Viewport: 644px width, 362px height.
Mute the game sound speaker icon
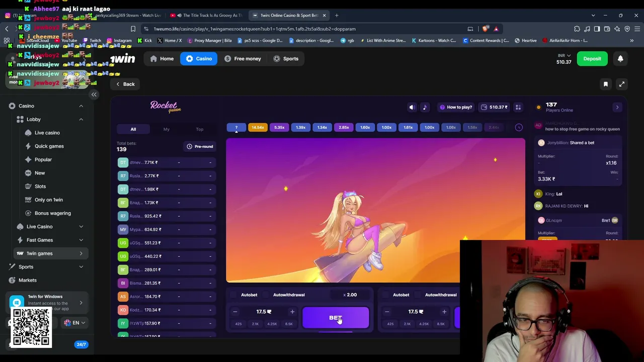(x=412, y=107)
